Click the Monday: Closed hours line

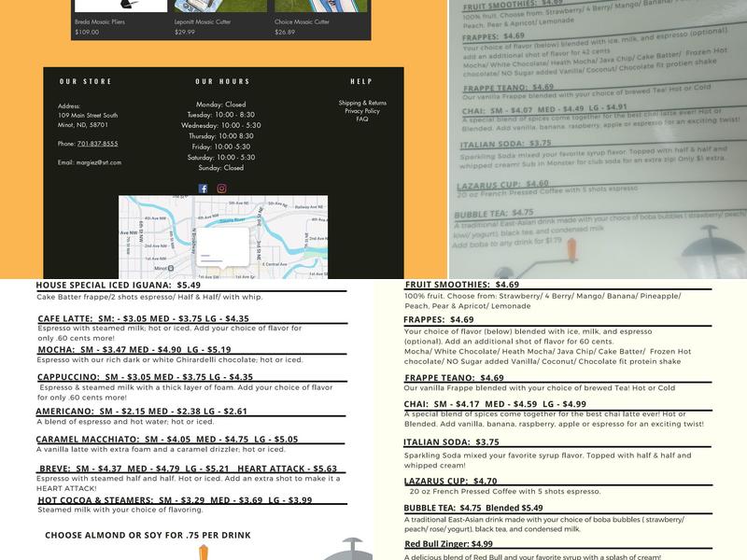click(x=221, y=105)
